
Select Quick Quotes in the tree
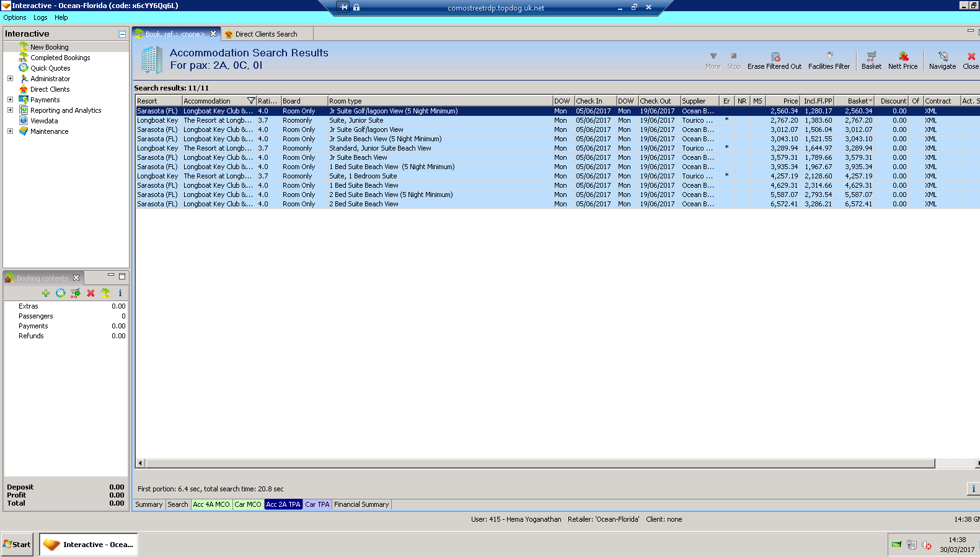pyautogui.click(x=50, y=68)
